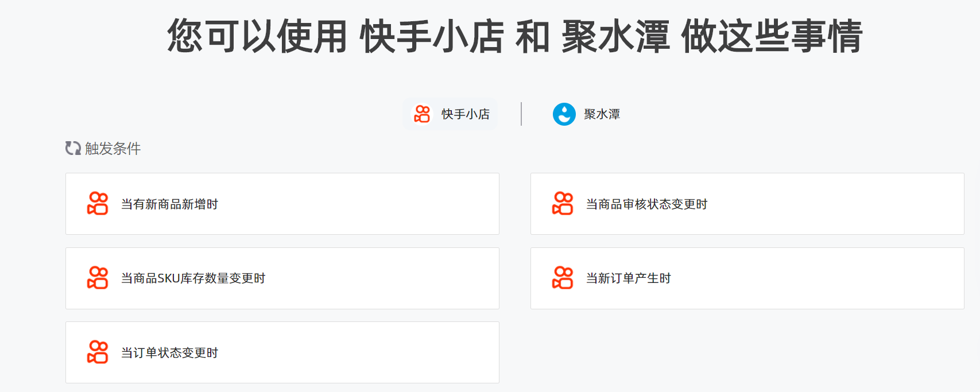Image resolution: width=980 pixels, height=392 pixels.
Task: Choose the 当商品SKU库存数量变更时 trigger
Action: pos(193,278)
